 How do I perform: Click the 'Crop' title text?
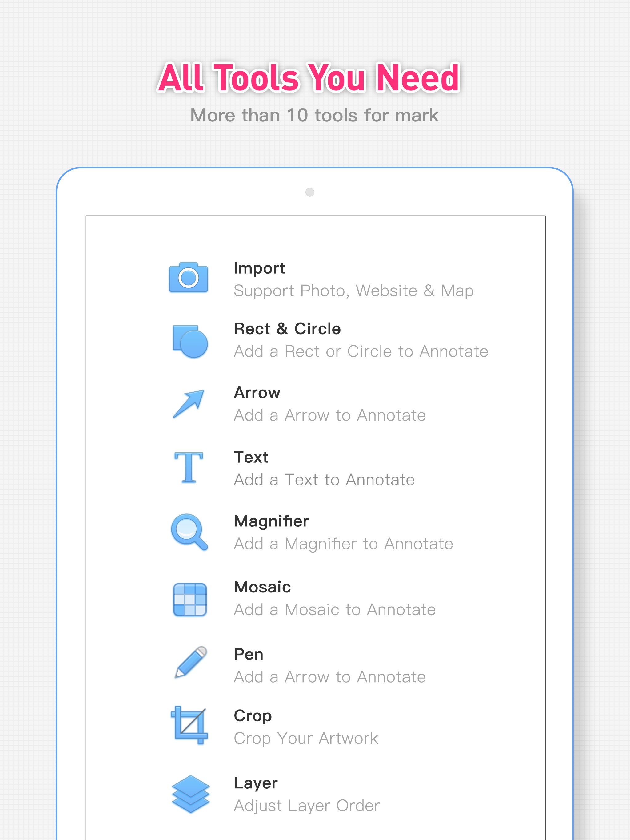tap(253, 716)
